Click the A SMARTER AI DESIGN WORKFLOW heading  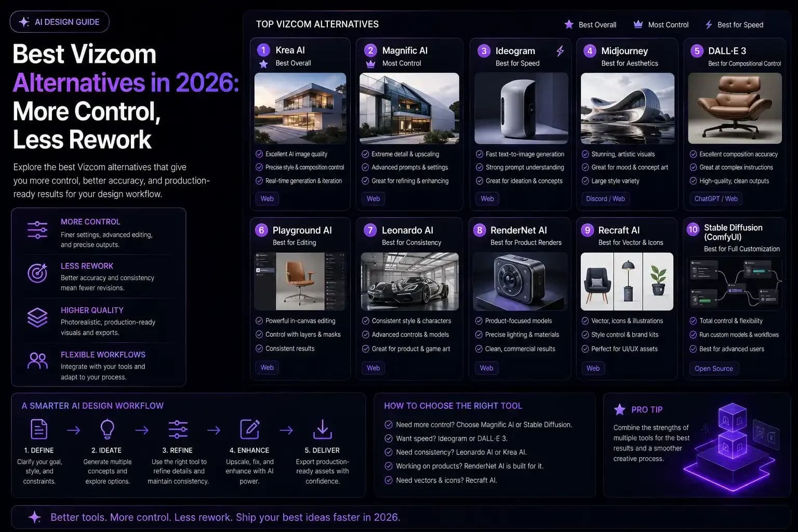click(x=92, y=406)
